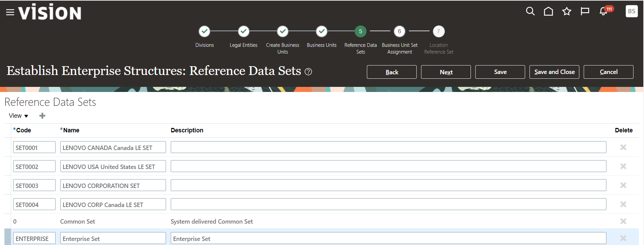
Task: Click the help icon beside page title
Action: (x=308, y=72)
